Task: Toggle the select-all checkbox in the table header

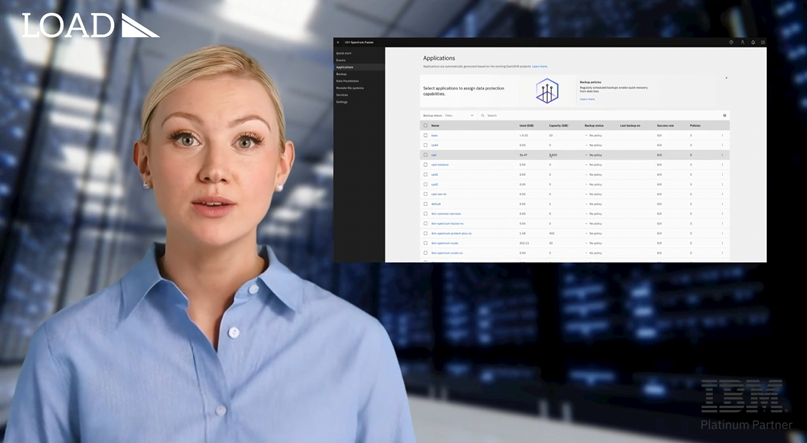Action: click(x=425, y=125)
